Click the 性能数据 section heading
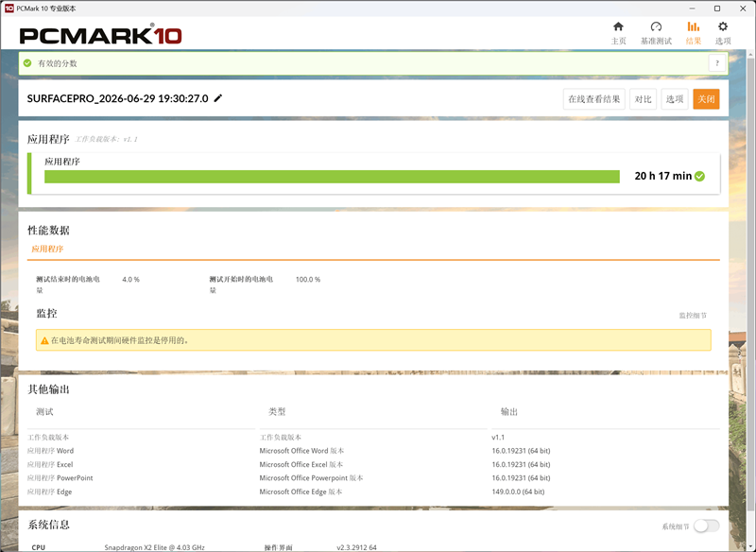 [x=48, y=231]
